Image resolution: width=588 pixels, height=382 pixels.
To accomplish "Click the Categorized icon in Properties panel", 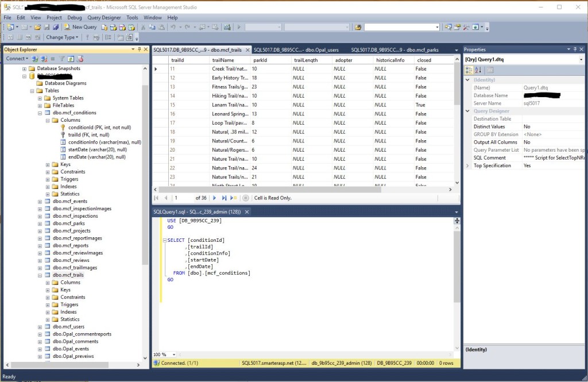I will (x=469, y=70).
